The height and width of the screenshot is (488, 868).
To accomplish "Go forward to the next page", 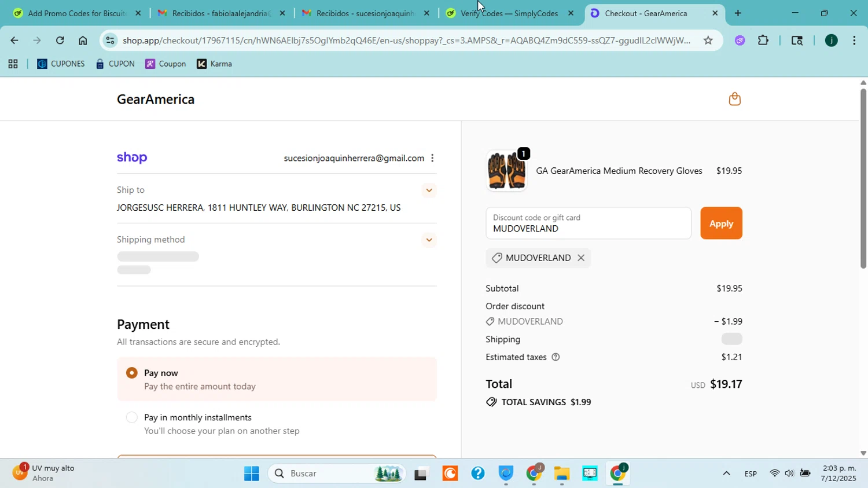I will tap(37, 41).
